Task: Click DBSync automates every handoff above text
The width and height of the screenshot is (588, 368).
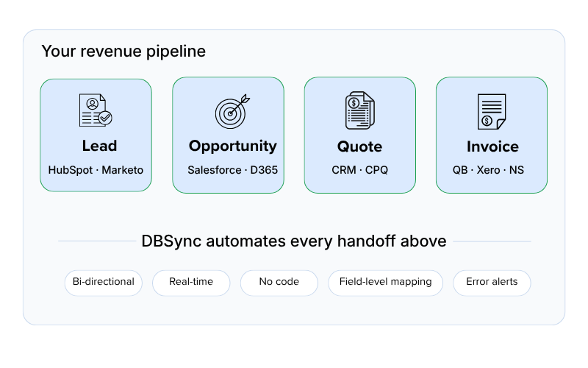Action: pos(294,241)
